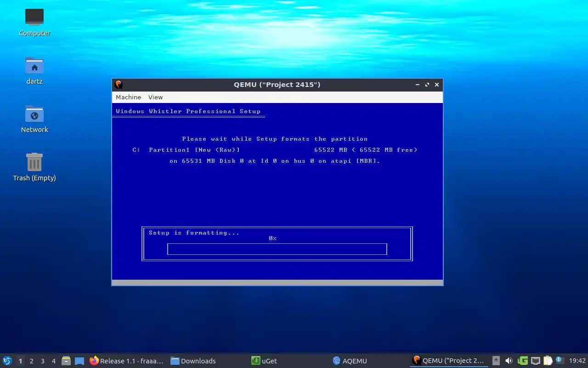
Task: Click the '65531 MB Disk 0' line
Action: [275, 161]
